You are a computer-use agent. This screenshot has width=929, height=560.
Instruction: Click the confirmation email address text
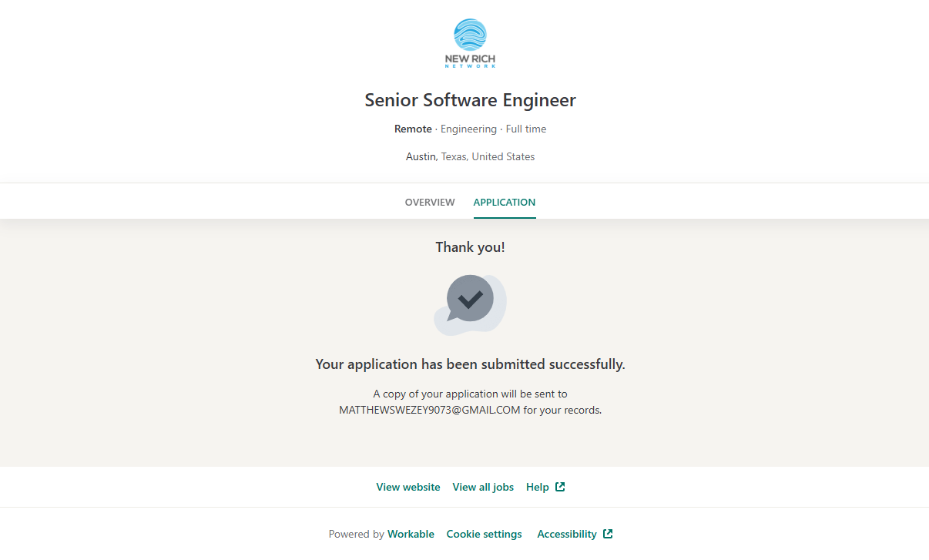(430, 411)
